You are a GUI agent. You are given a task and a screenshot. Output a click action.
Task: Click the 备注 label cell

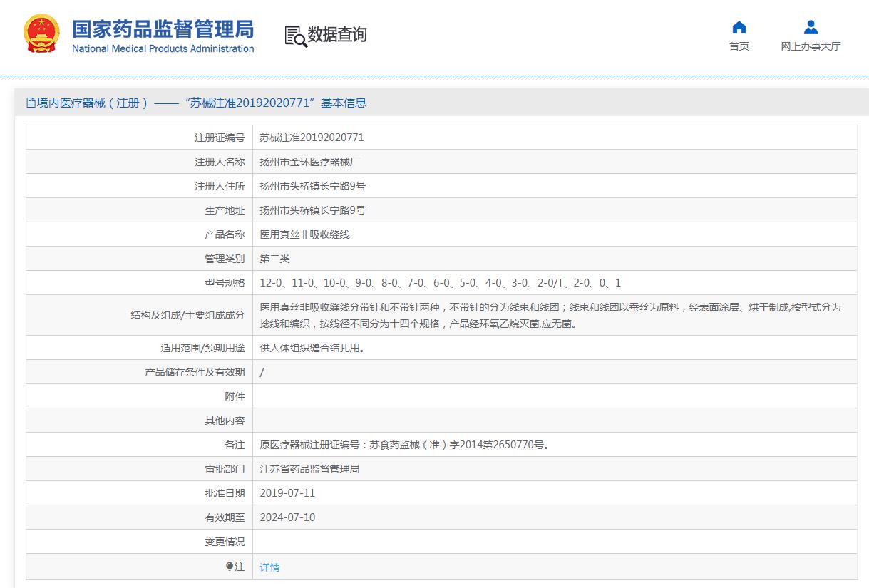click(140, 445)
